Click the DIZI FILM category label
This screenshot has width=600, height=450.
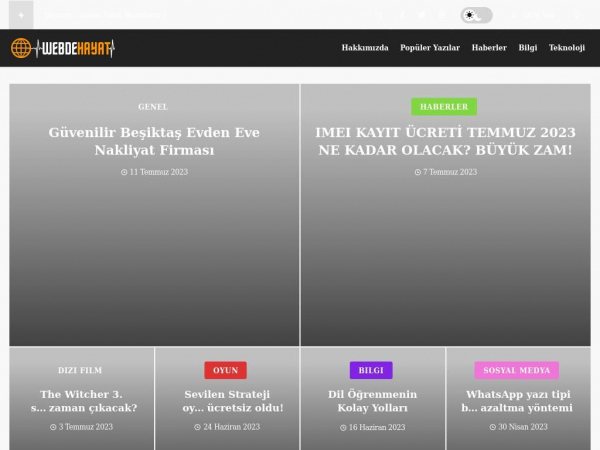80,370
